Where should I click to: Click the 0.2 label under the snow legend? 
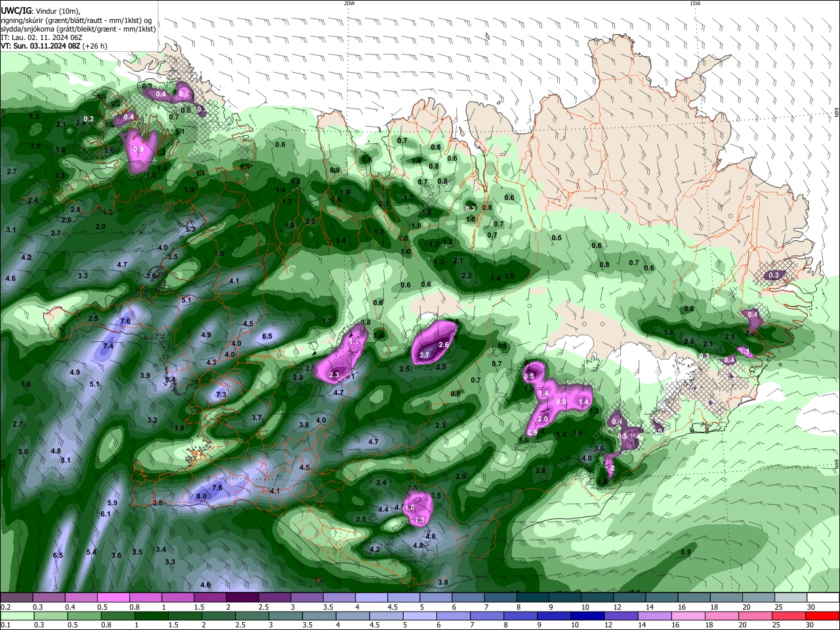coord(5,607)
